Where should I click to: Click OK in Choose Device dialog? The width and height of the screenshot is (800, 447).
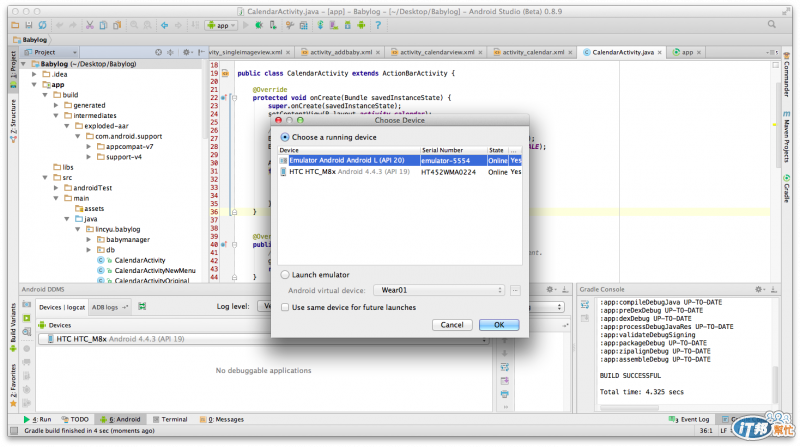pos(499,325)
